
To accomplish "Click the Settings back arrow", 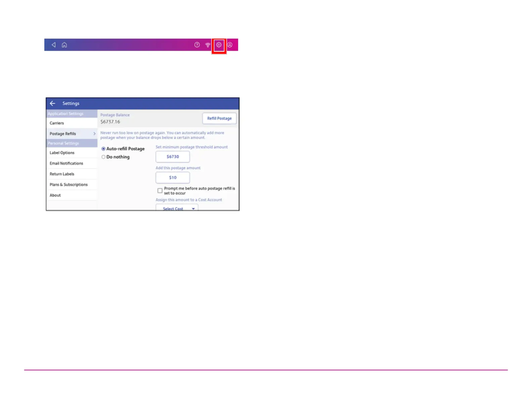I will (x=52, y=103).
